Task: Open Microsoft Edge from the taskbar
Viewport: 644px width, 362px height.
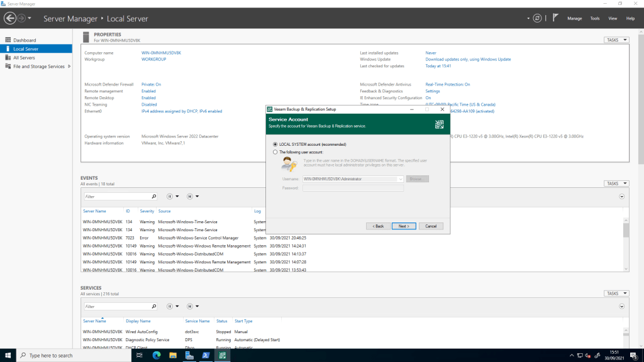Action: pos(157,355)
